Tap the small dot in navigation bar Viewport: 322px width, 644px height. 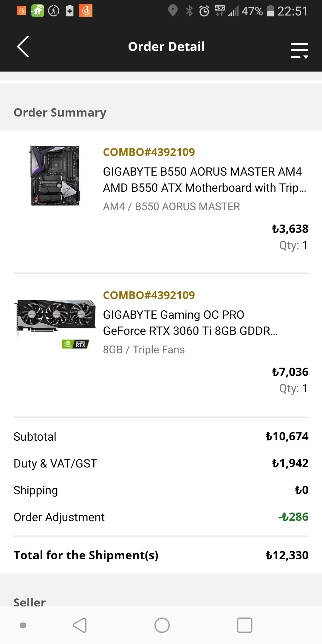point(23,625)
